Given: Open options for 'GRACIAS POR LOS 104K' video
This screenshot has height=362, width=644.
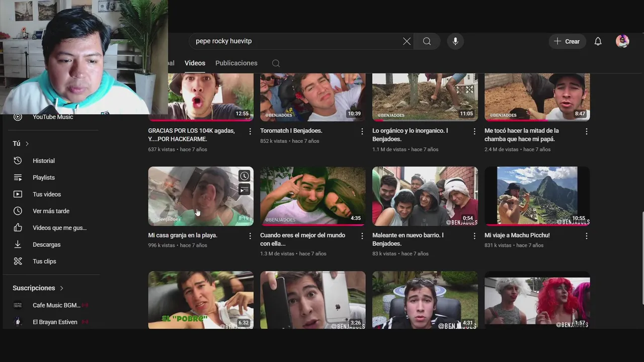Looking at the screenshot, I should [250, 131].
